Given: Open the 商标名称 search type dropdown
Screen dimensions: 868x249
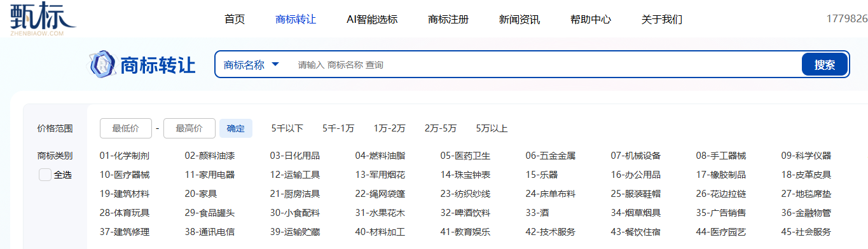Looking at the screenshot, I should (x=251, y=65).
